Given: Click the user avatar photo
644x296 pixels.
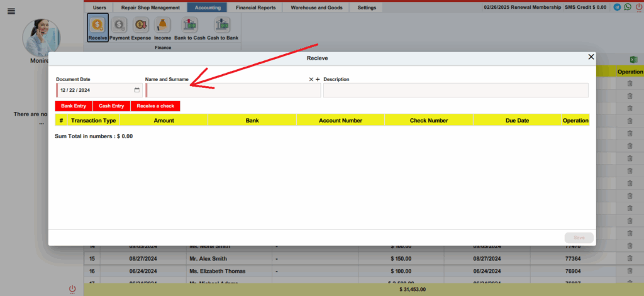Looking at the screenshot, I should click(41, 38).
